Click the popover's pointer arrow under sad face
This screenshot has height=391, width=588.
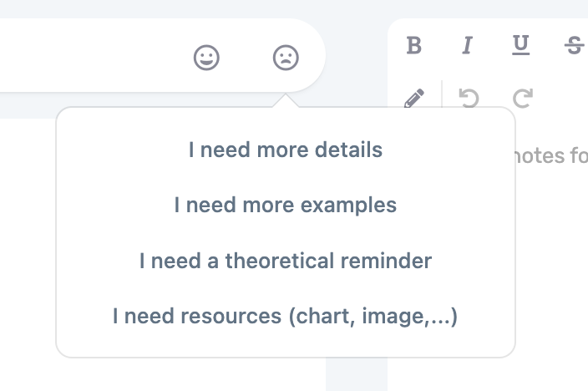click(x=286, y=102)
